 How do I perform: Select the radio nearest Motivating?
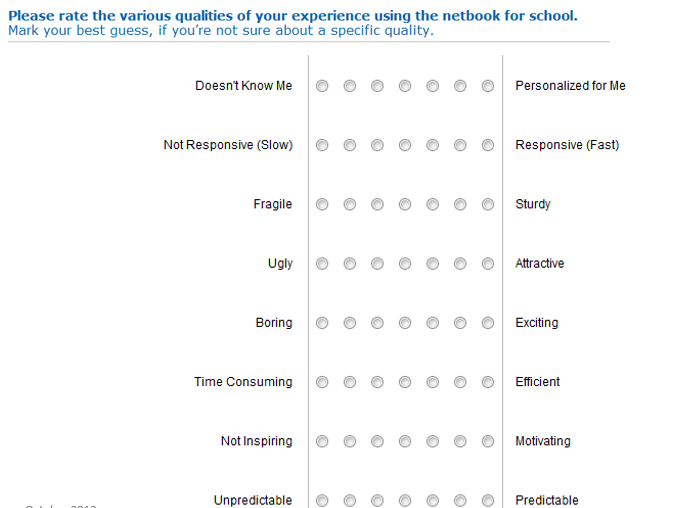(488, 441)
